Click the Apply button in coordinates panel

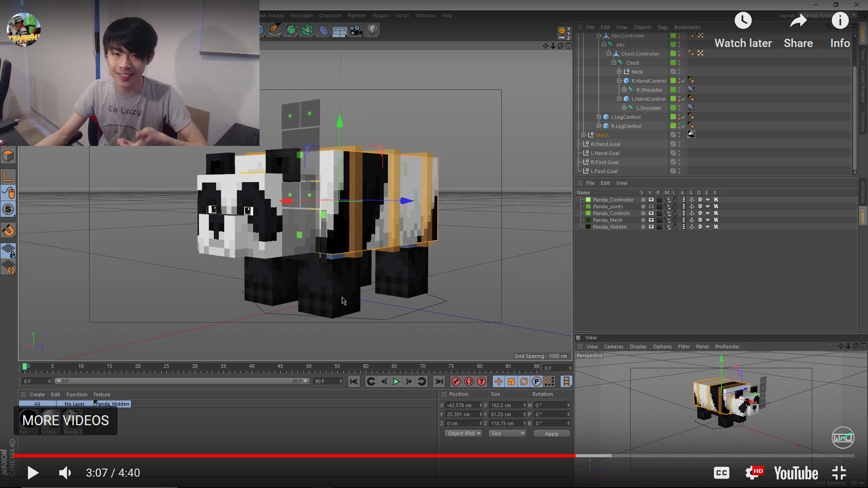552,434
